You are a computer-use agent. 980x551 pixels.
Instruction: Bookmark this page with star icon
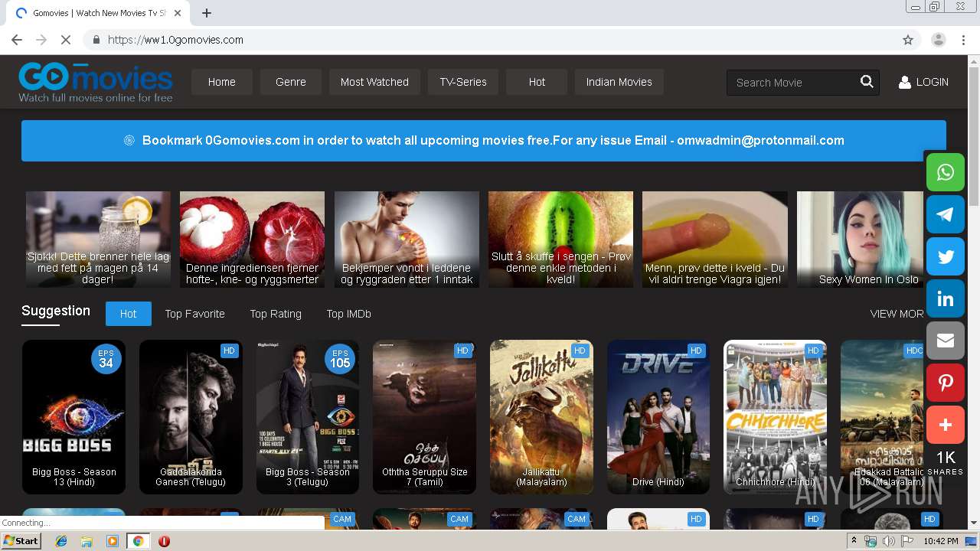pyautogui.click(x=908, y=40)
